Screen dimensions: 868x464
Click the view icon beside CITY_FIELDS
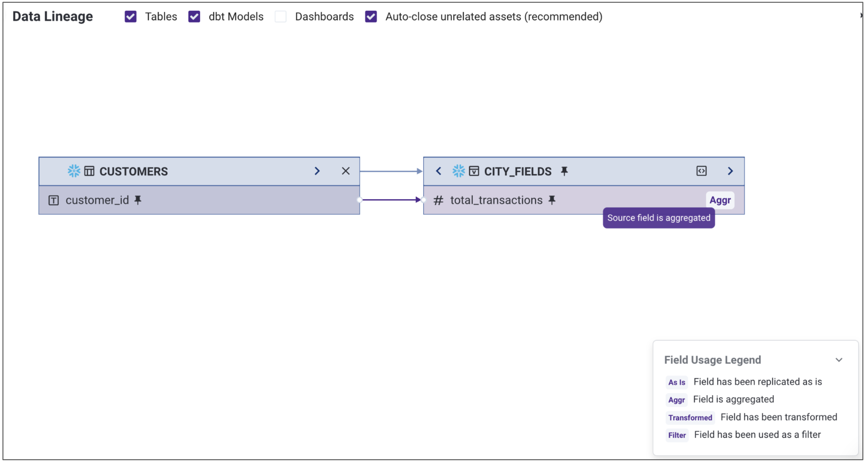tap(474, 171)
